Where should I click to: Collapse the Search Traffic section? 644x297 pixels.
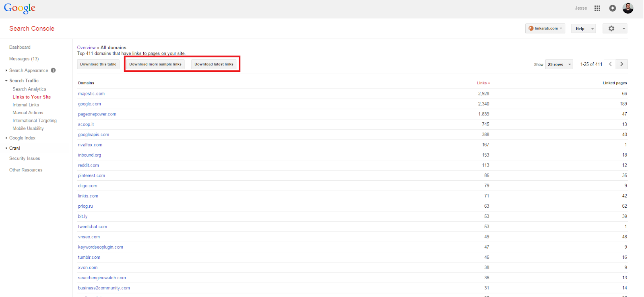[6, 80]
